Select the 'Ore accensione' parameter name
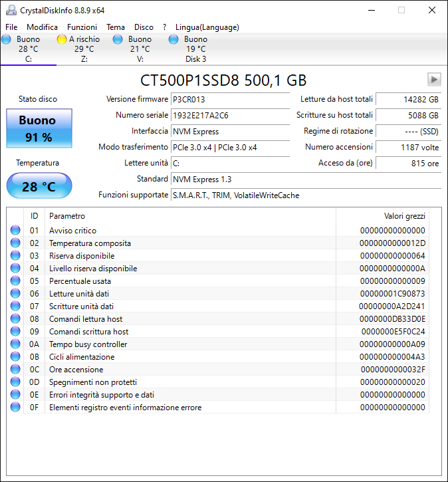The width and height of the screenshot is (448, 482). coord(76,369)
